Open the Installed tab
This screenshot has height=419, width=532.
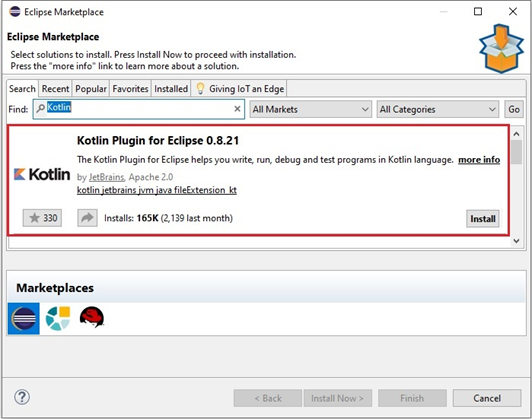[x=171, y=89]
